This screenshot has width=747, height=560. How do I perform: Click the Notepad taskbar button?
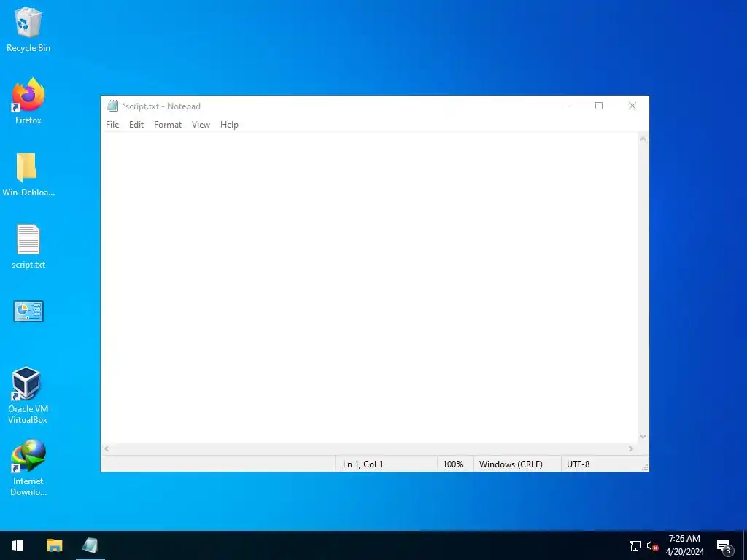90,545
